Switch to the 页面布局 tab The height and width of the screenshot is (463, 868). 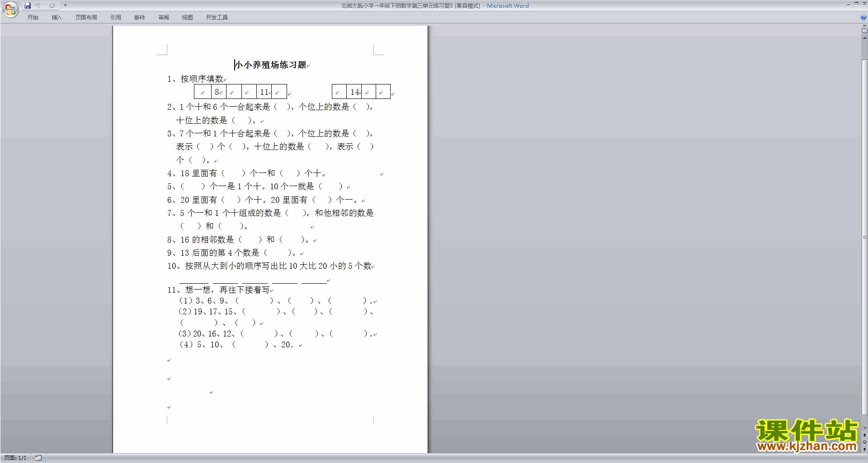(86, 18)
